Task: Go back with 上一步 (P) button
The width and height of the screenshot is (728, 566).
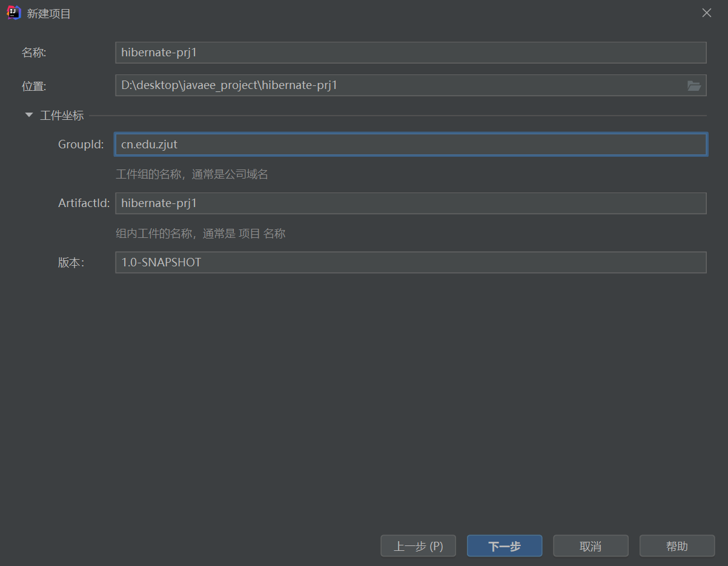Action: [418, 546]
